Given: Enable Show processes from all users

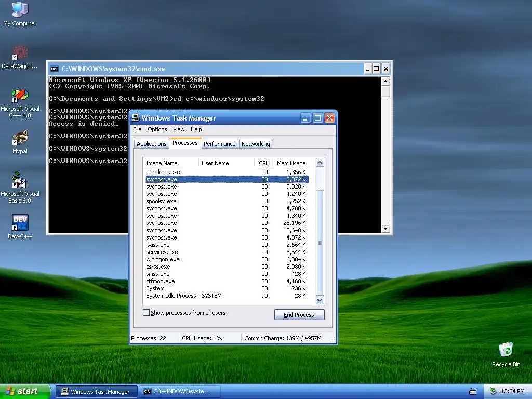Looking at the screenshot, I should (x=146, y=312).
